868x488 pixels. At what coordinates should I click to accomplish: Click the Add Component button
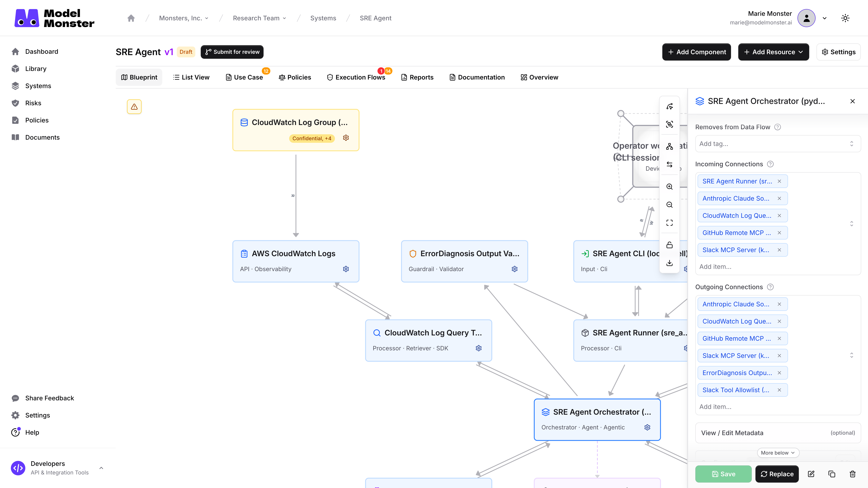[697, 52]
